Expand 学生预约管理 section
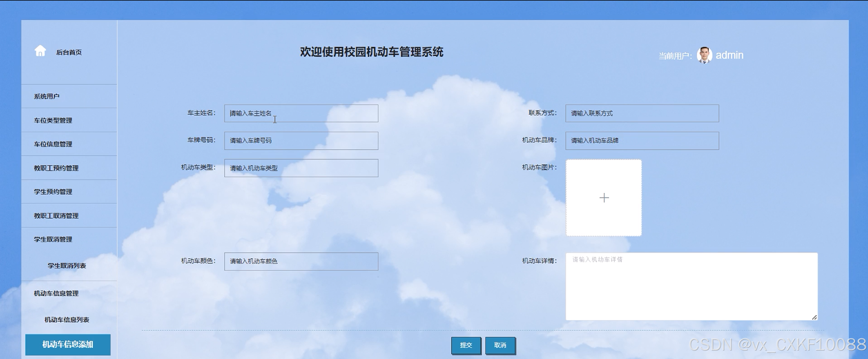The height and width of the screenshot is (359, 868). pyautogui.click(x=53, y=192)
